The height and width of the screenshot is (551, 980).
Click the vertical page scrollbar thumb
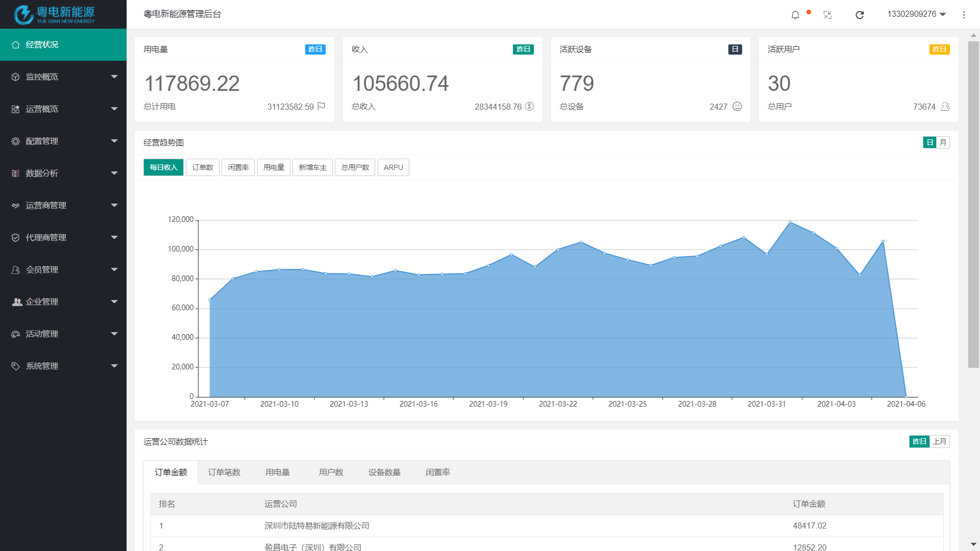tap(973, 204)
